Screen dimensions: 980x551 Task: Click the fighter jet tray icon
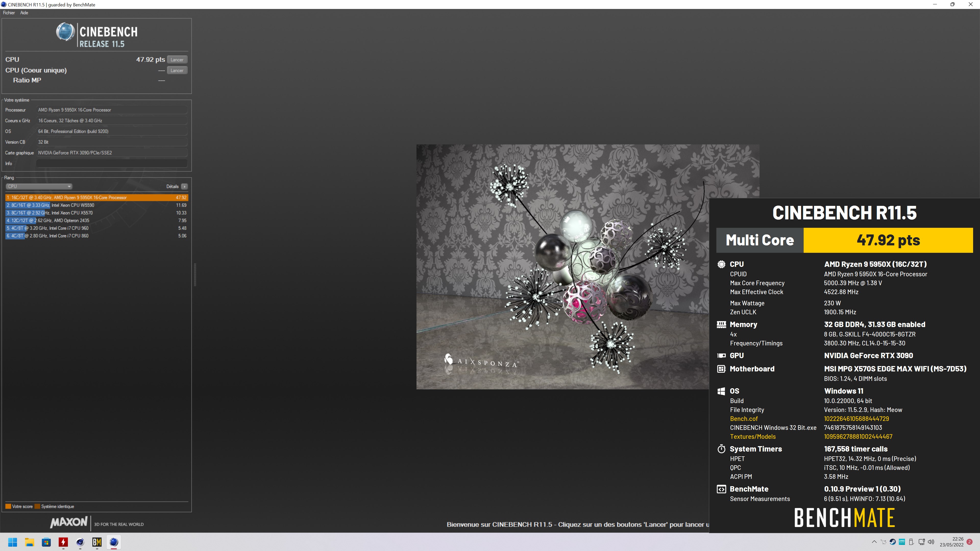coord(883,542)
